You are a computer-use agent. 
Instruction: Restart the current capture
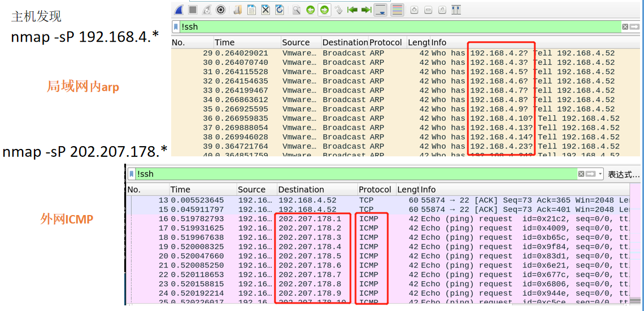(x=207, y=10)
